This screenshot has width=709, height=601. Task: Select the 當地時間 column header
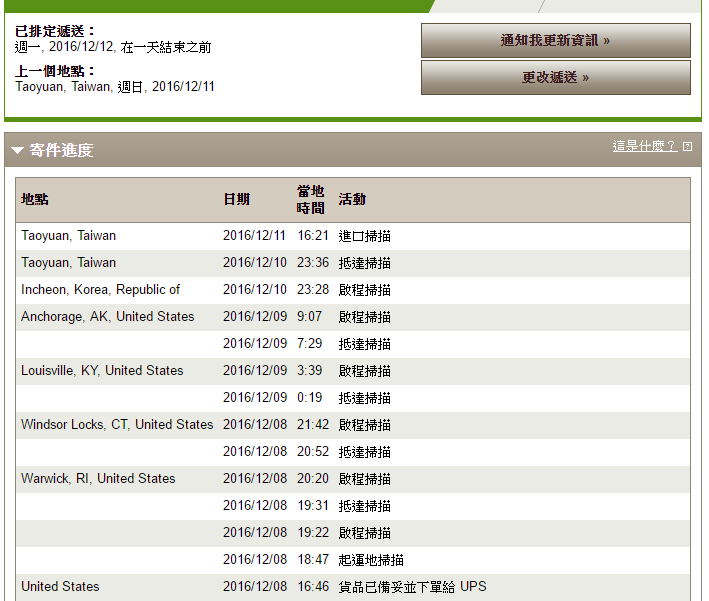coord(310,199)
